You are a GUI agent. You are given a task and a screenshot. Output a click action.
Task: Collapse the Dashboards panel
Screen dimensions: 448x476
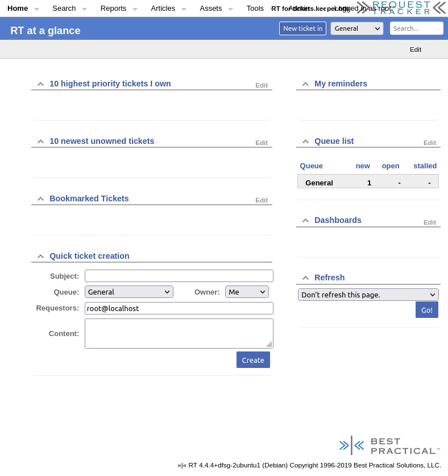click(x=305, y=221)
